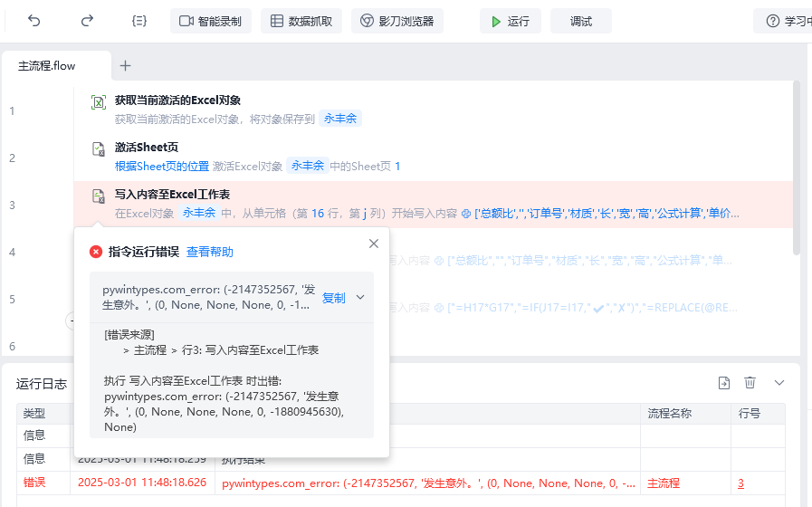Copy error text with 复制
The width and height of the screenshot is (812, 507).
pyautogui.click(x=333, y=298)
